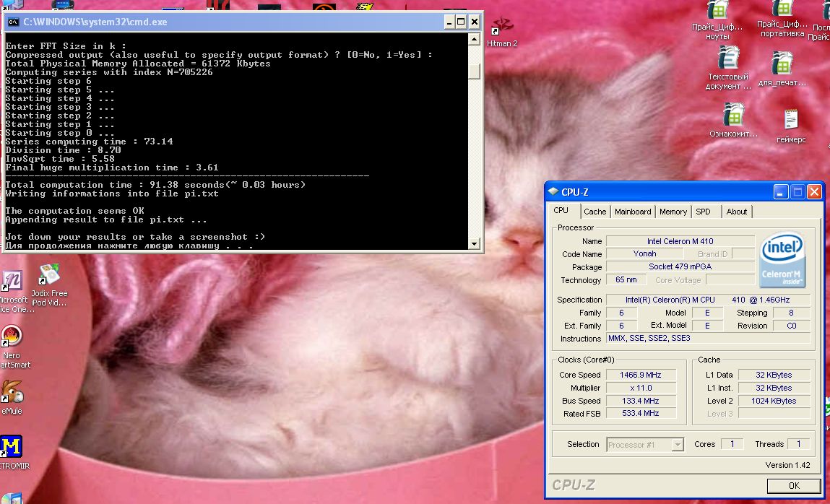Click the Threads value field

(x=798, y=444)
